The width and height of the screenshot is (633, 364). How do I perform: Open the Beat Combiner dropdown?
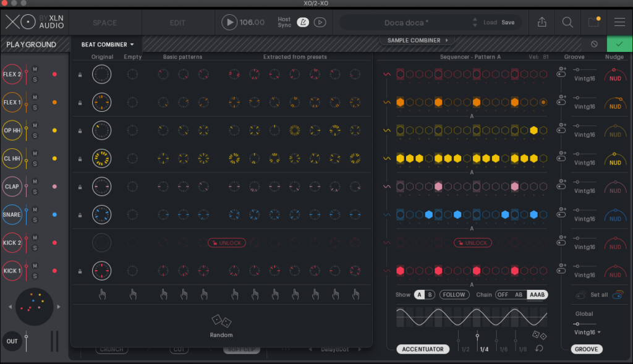[108, 44]
